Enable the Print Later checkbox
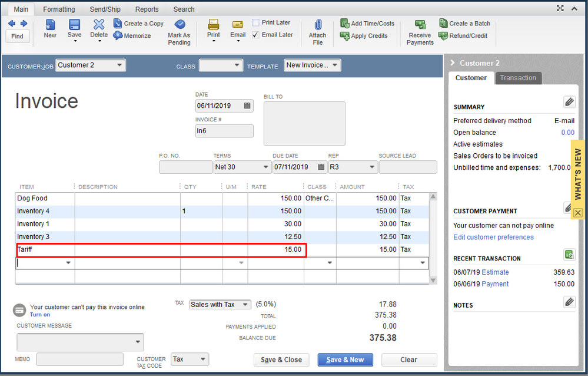 [x=255, y=23]
